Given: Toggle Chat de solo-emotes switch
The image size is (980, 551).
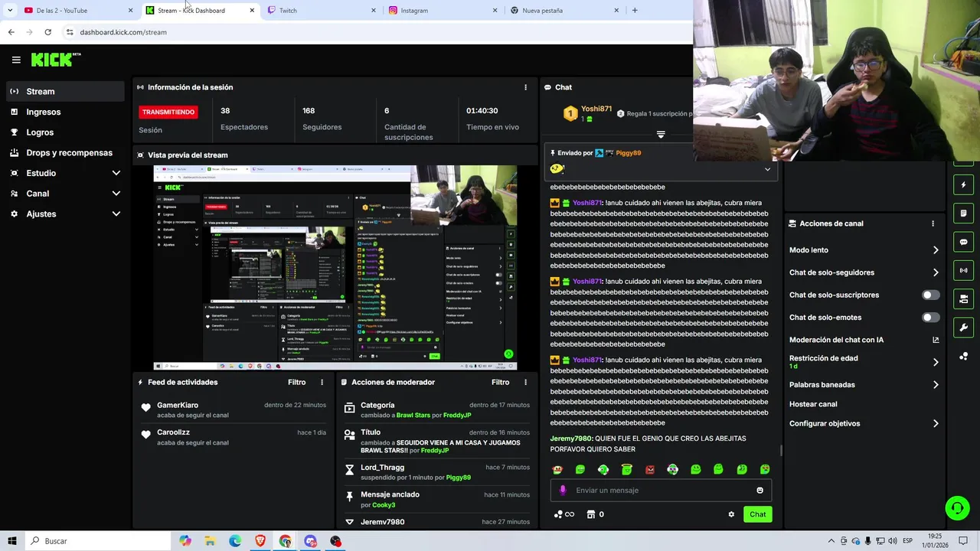Looking at the screenshot, I should [930, 318].
